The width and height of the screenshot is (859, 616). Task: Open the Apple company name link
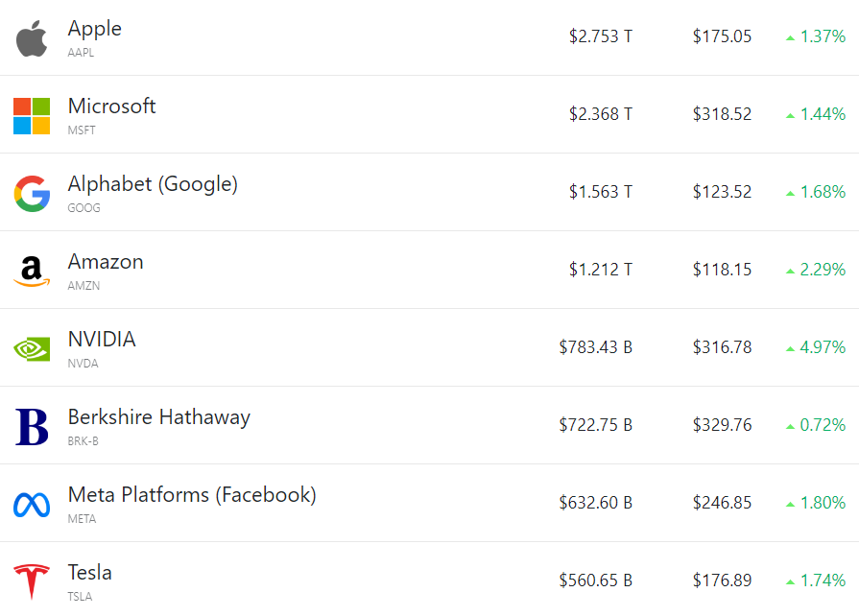click(95, 29)
